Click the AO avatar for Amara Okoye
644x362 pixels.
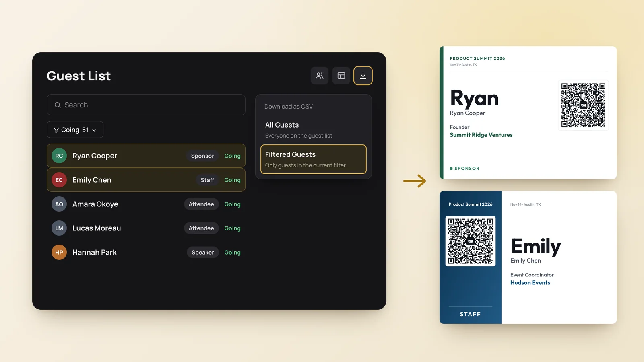point(59,204)
